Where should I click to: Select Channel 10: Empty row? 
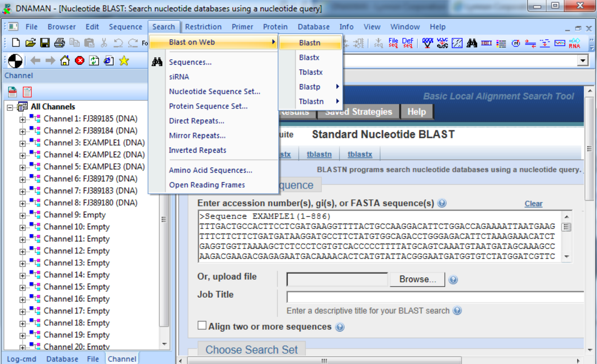77,227
